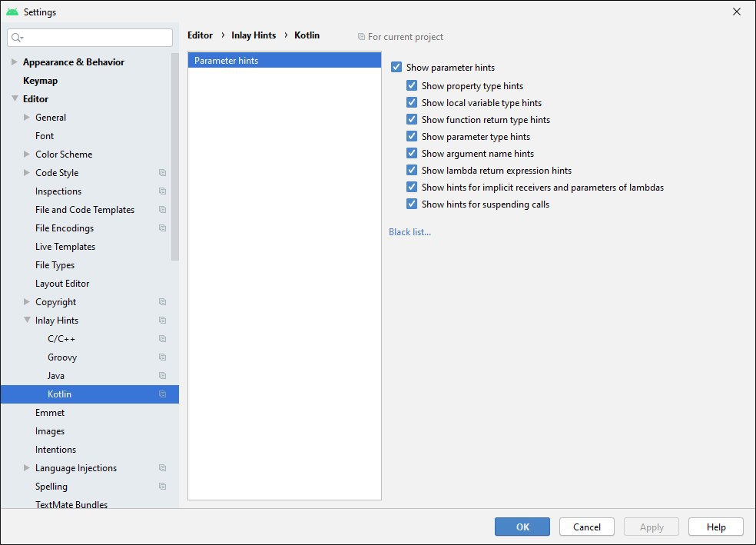Disable Show function return type hints

(412, 119)
